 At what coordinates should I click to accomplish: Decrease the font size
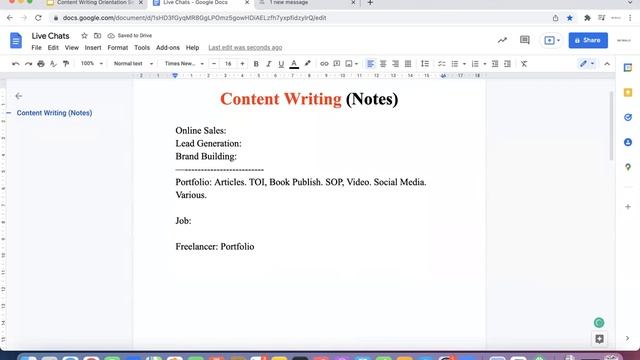[x=214, y=64]
